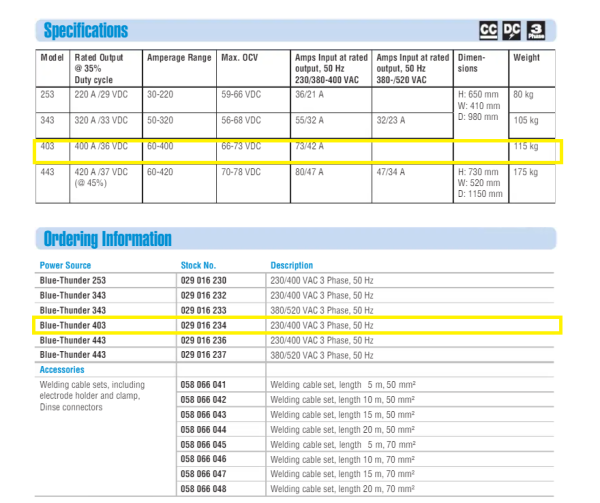Viewport: 600px width, 503px height.
Task: Select model cell 403 in Specifications
Action: tap(47, 146)
